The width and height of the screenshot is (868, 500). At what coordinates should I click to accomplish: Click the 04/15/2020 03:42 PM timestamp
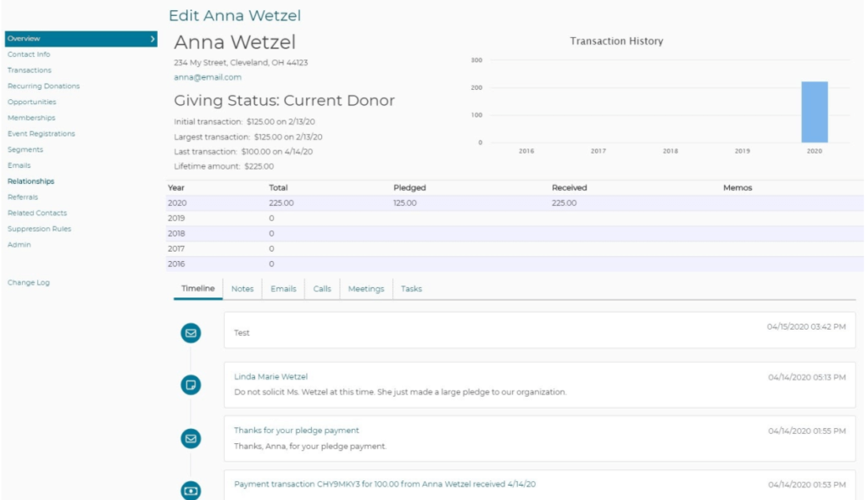pos(806,326)
